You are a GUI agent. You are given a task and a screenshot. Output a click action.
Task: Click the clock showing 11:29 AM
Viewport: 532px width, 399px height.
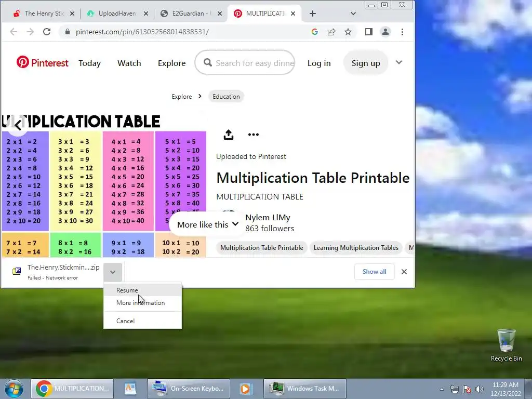[x=506, y=389]
